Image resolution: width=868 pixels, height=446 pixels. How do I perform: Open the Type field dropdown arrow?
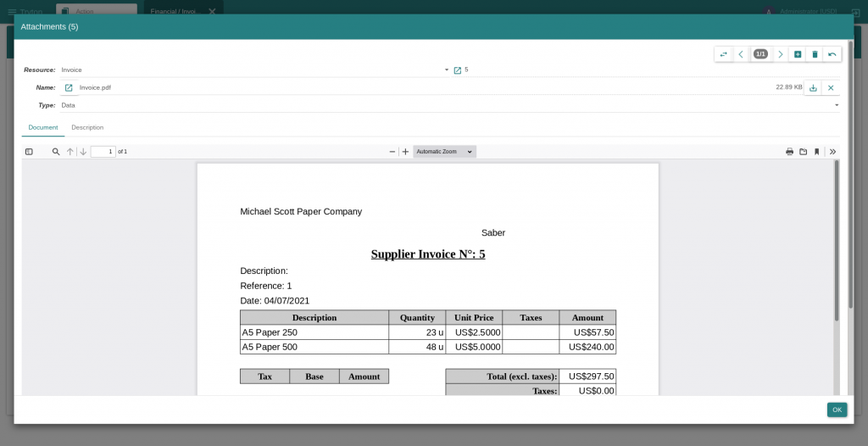(837, 105)
